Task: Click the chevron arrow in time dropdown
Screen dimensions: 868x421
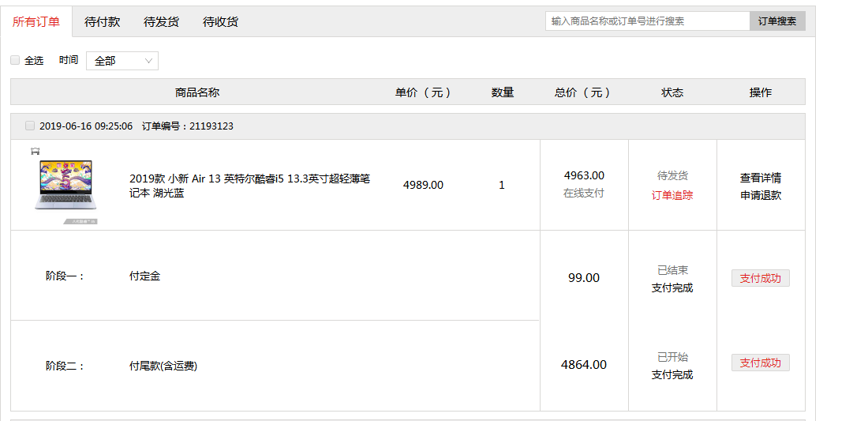Action: (x=148, y=61)
